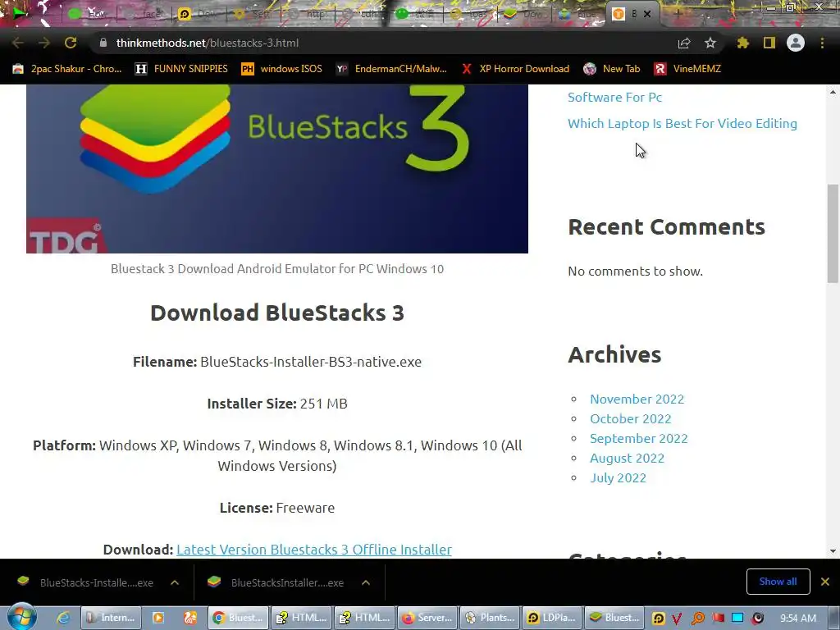The width and height of the screenshot is (840, 630).
Task: Open the VineMEMZ bookmark
Action: (687, 69)
